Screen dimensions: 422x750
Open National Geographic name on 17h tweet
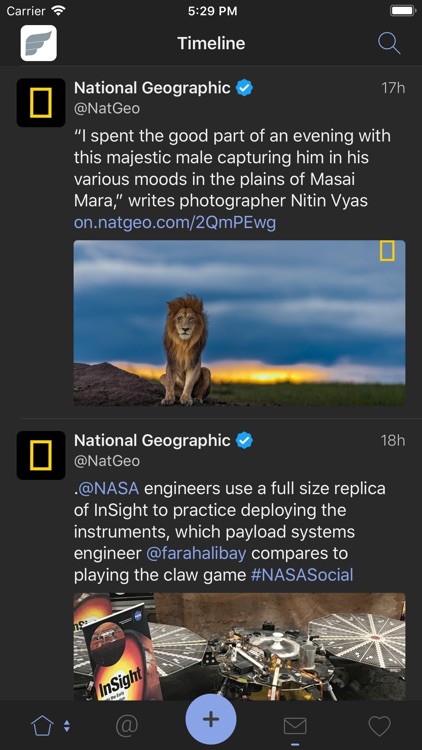[152, 88]
